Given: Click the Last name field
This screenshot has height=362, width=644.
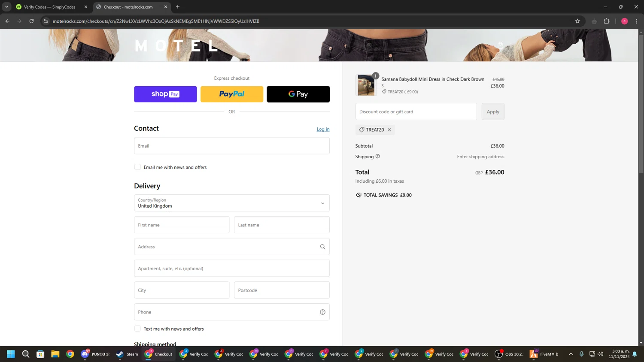Looking at the screenshot, I should pyautogui.click(x=282, y=225).
